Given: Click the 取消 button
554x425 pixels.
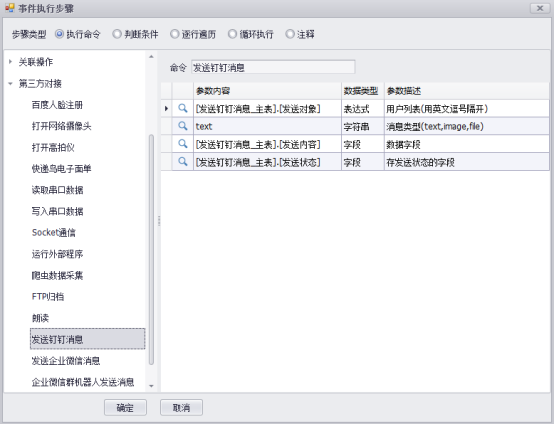Looking at the screenshot, I should (181, 408).
